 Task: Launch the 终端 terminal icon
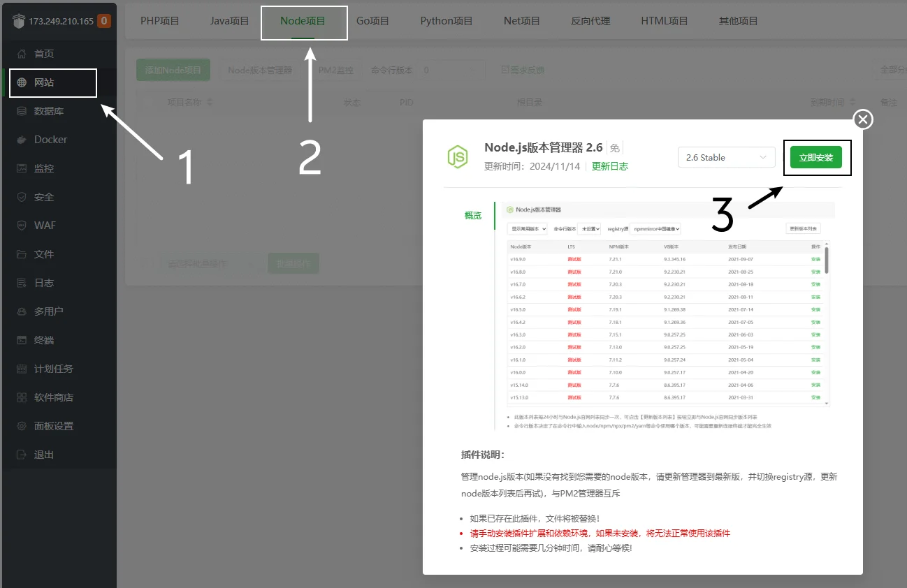(22, 340)
